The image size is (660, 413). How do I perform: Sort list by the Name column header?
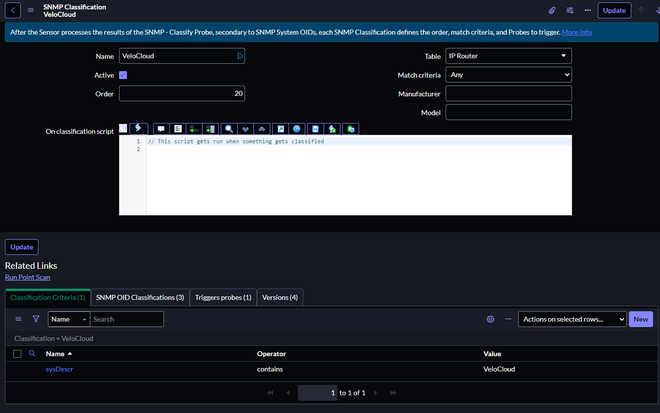(x=55, y=354)
